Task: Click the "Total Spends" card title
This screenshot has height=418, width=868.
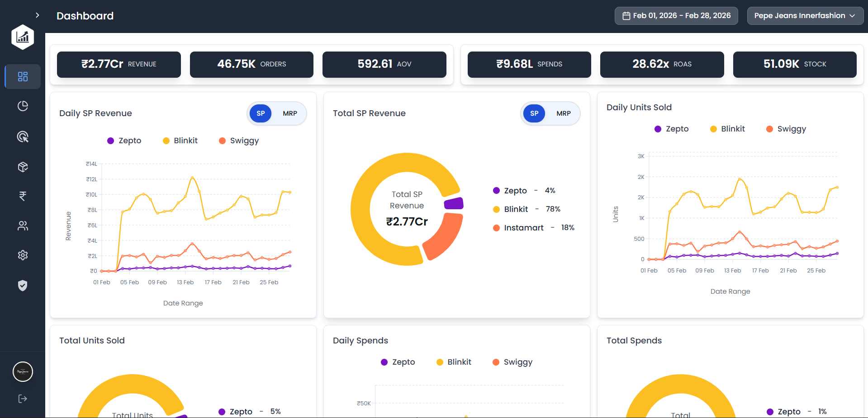Action: click(x=634, y=341)
